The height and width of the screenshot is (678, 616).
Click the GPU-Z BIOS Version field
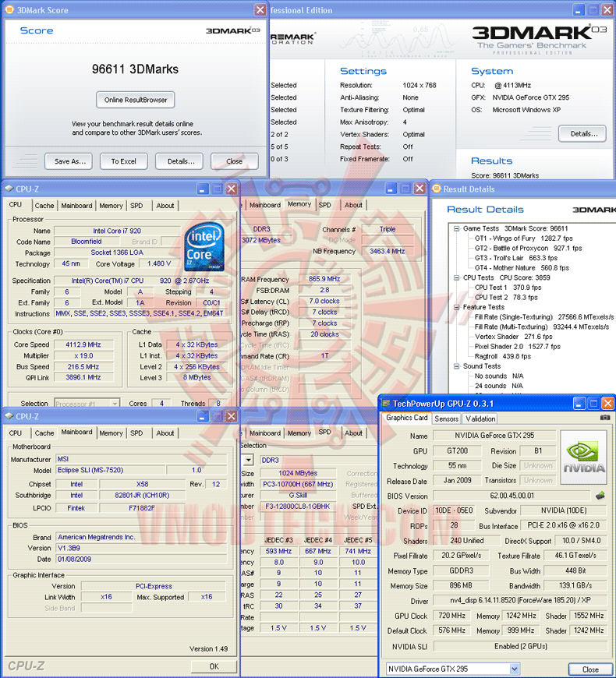tap(512, 496)
